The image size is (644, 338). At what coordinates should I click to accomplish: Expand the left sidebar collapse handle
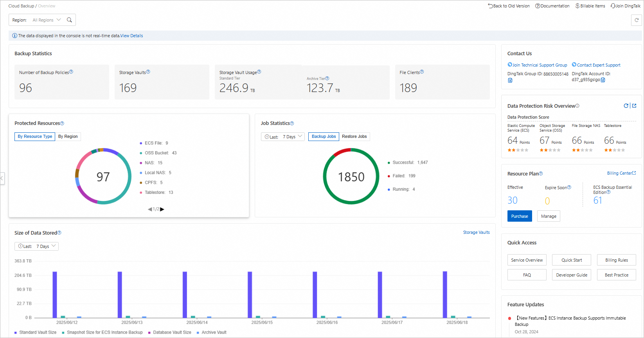click(2, 178)
